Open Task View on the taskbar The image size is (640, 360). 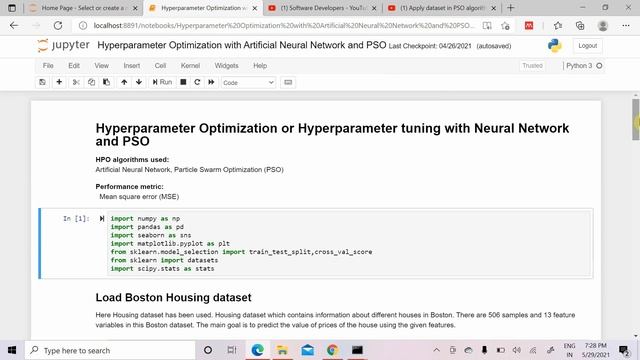232,350
